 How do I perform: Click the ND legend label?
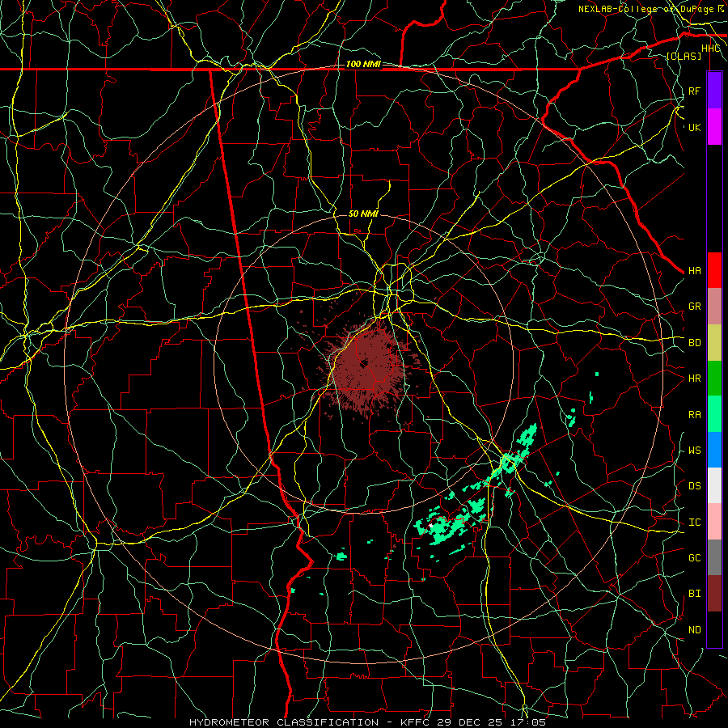click(694, 630)
